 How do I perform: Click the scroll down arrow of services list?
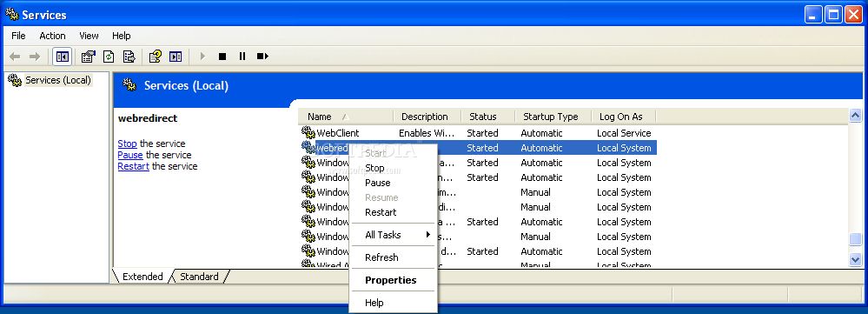pyautogui.click(x=855, y=259)
